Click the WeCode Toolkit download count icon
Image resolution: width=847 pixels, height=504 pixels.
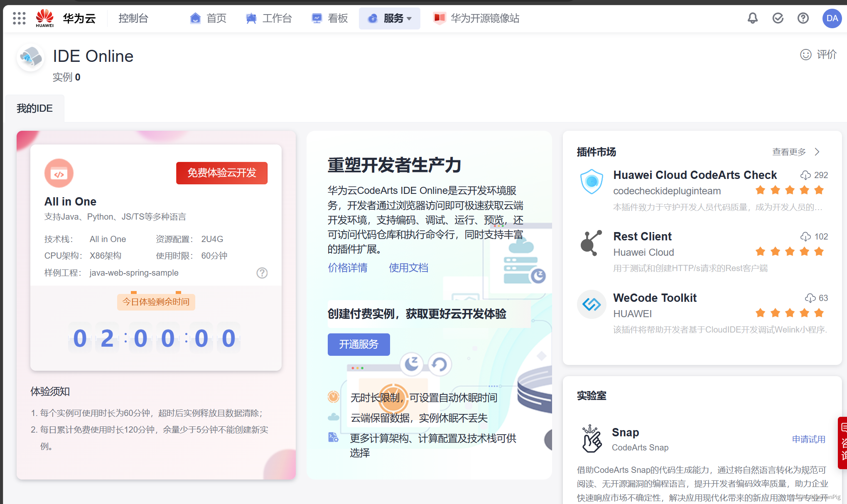(810, 298)
